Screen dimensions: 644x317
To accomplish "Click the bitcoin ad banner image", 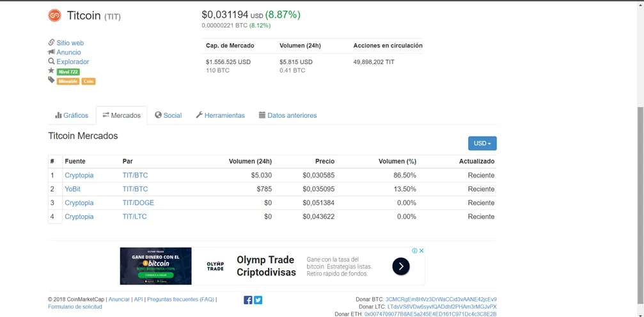I will 155,266.
